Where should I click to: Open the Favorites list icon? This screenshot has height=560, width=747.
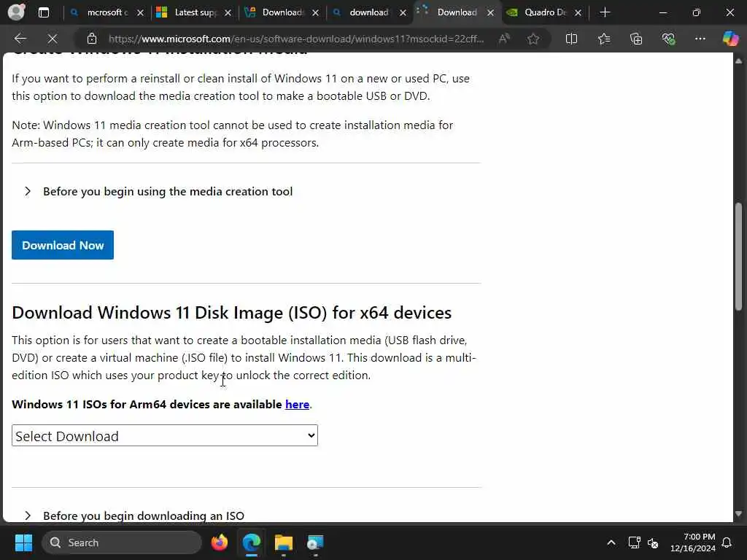[x=604, y=39]
